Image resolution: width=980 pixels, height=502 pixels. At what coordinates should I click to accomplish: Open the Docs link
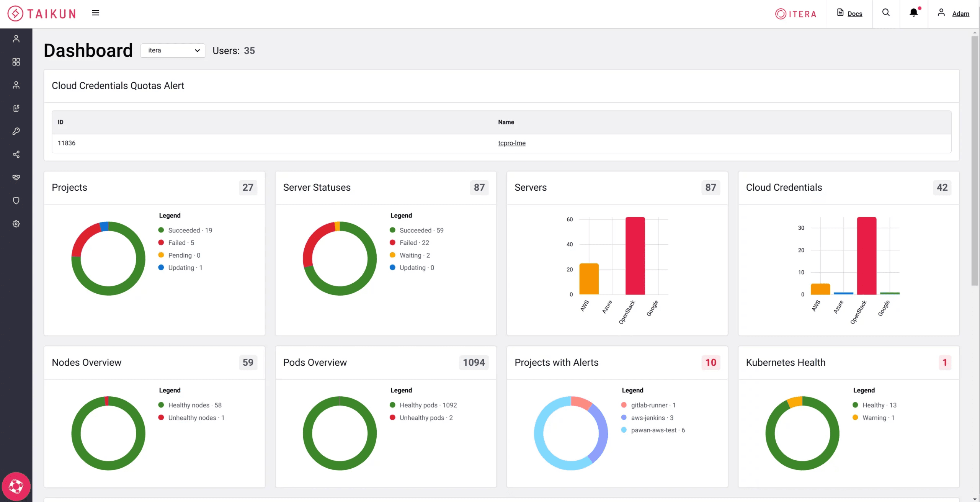854,14
